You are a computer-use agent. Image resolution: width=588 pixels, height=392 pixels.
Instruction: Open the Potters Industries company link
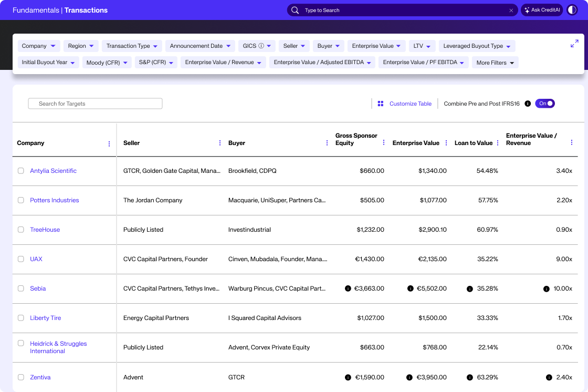pos(55,200)
